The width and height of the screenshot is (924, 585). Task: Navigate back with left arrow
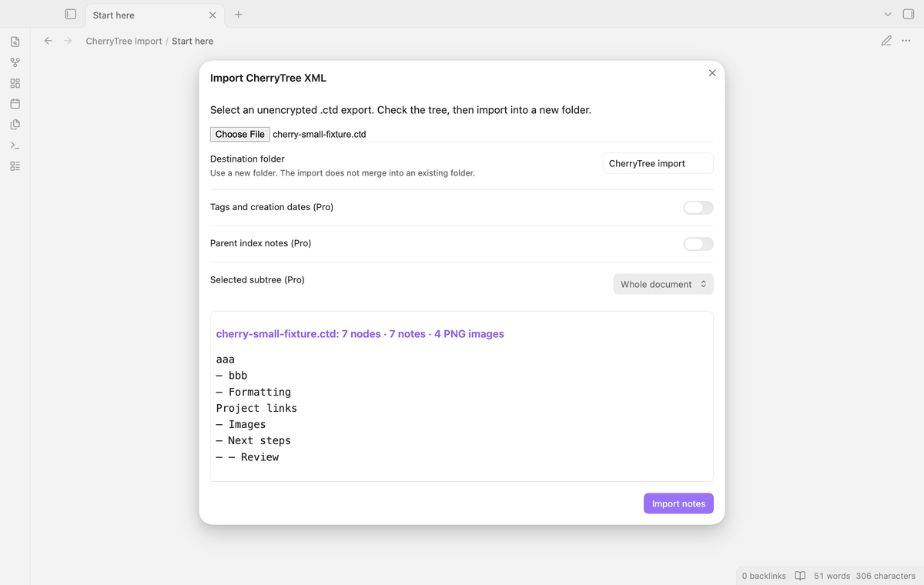point(48,41)
